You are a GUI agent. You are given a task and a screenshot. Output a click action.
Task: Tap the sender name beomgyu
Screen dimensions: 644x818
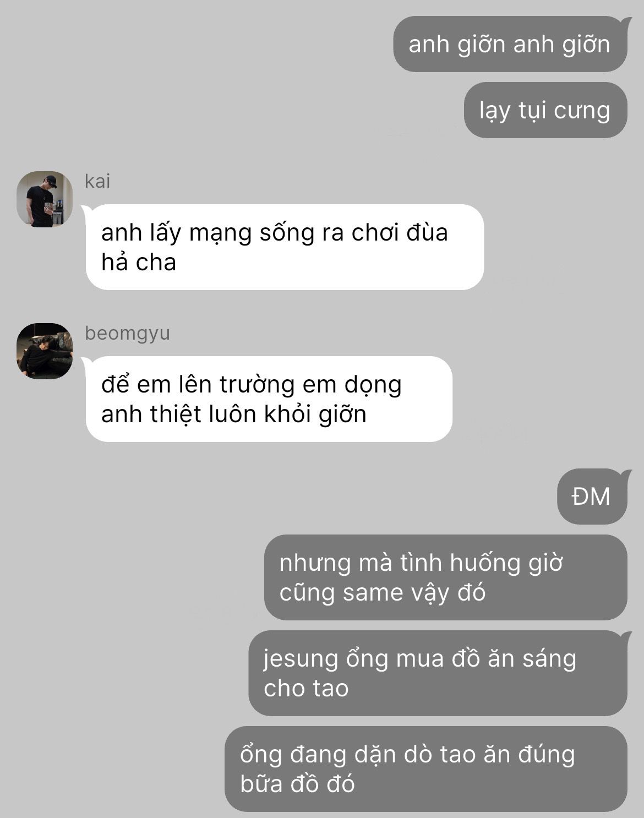(127, 334)
